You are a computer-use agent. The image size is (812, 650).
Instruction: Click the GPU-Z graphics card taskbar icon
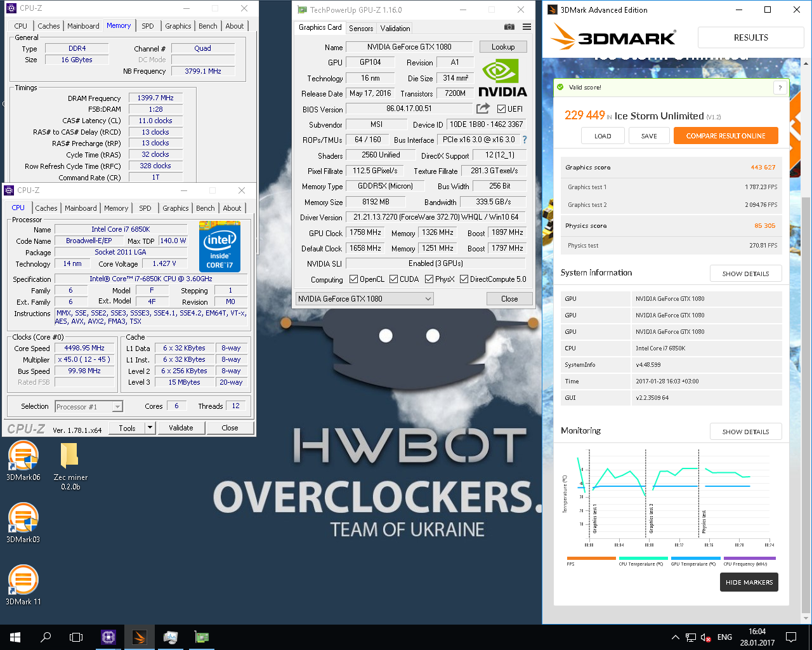201,637
